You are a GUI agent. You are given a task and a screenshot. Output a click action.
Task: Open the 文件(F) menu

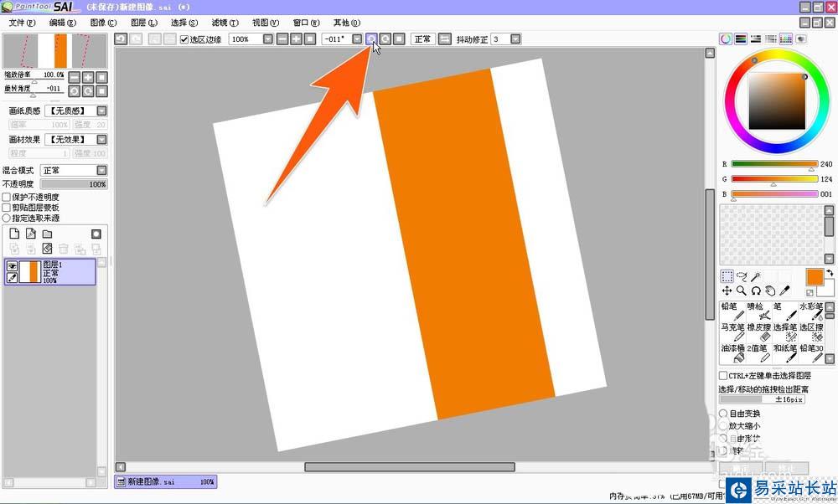(22, 23)
